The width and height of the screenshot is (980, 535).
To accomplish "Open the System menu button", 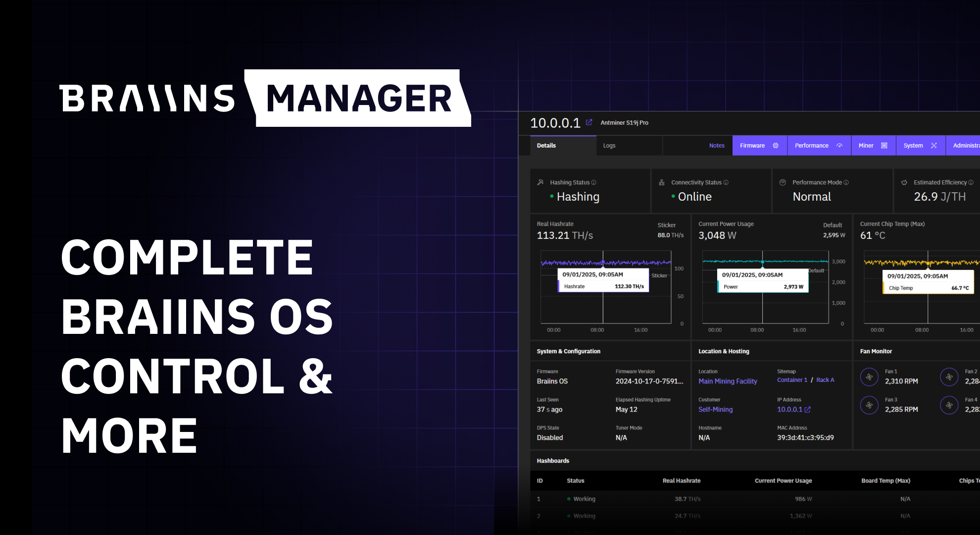I will [921, 146].
